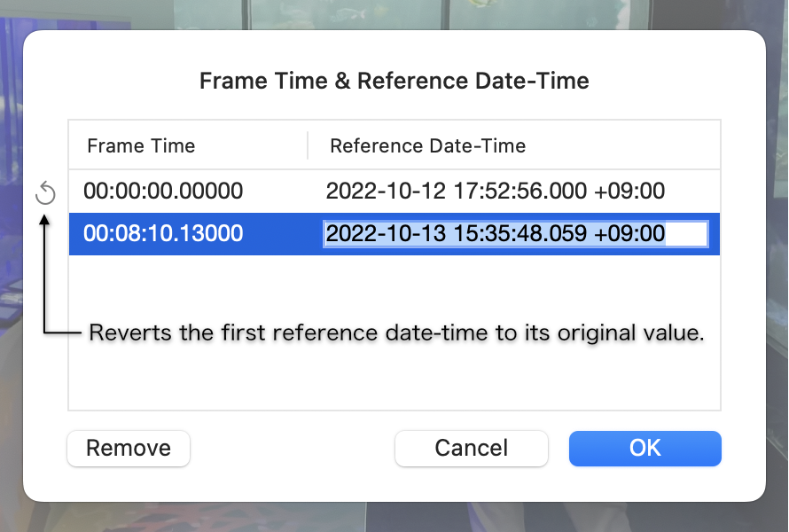The image size is (789, 532).
Task: Select the 00:00:00.00000 frame time row
Action: [x=163, y=191]
